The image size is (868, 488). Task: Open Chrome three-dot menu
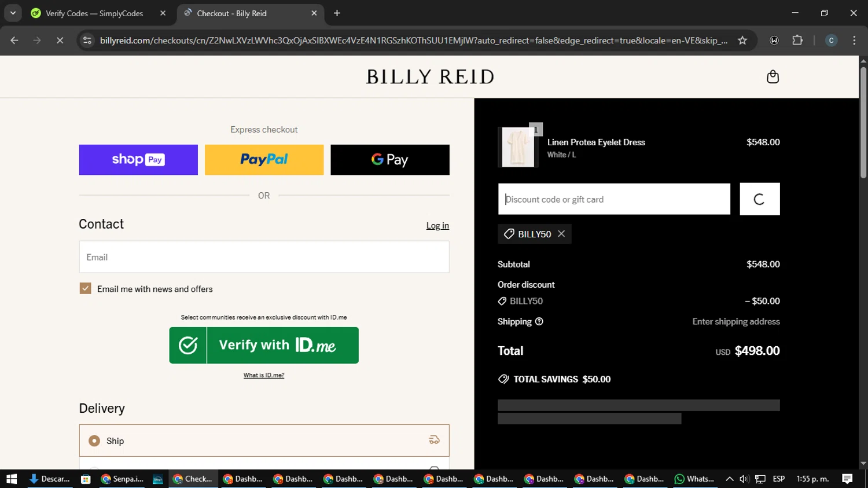point(854,41)
